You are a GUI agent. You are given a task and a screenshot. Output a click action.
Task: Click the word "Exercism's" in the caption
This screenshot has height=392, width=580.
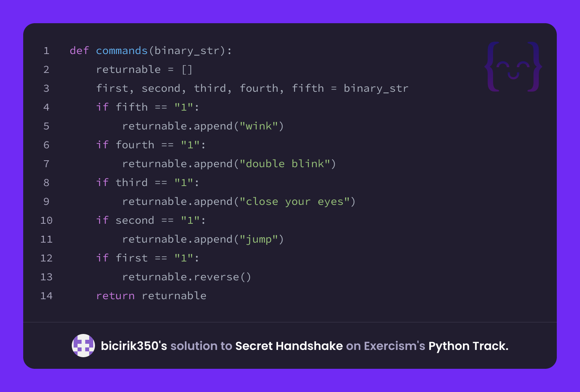(x=394, y=346)
